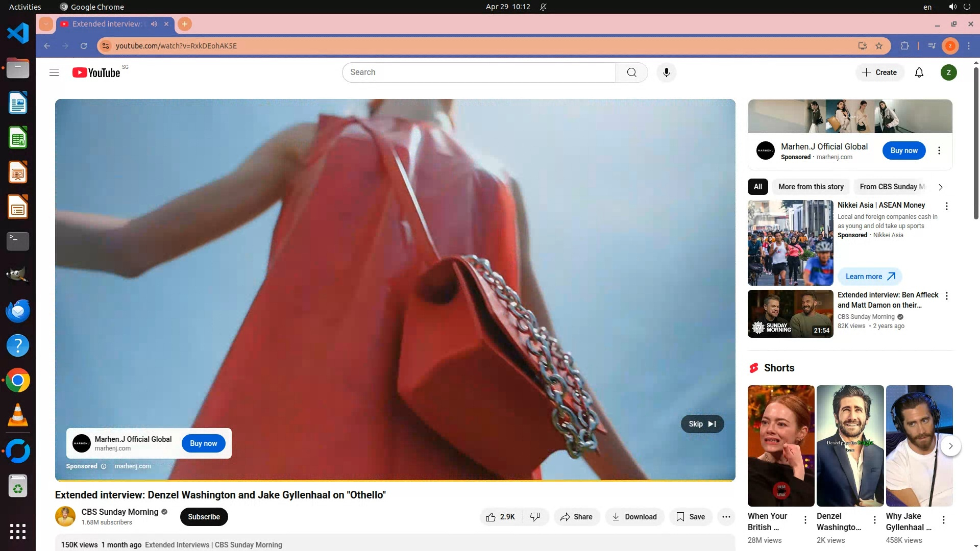Click the voice search microphone icon
The width and height of the screenshot is (980, 551).
pyautogui.click(x=666, y=72)
